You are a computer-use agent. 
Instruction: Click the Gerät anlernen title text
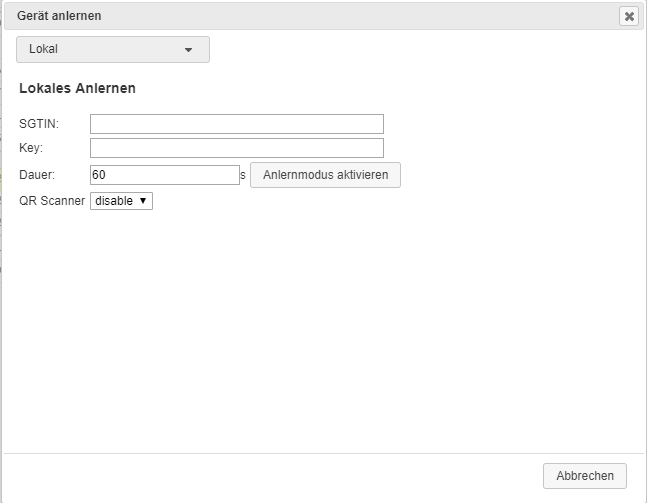click(59, 16)
